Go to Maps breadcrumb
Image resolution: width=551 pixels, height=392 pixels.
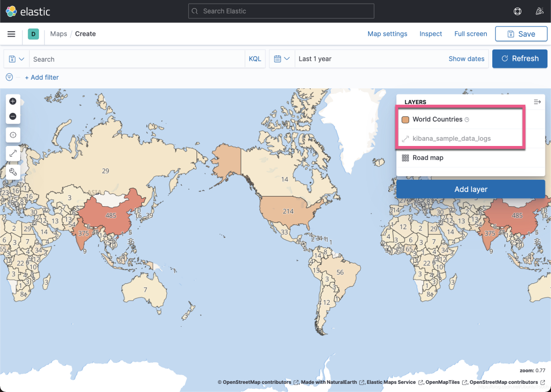coord(58,34)
